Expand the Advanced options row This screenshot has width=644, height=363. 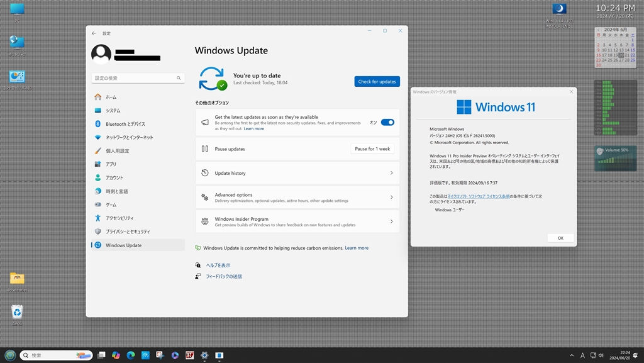[x=297, y=198]
